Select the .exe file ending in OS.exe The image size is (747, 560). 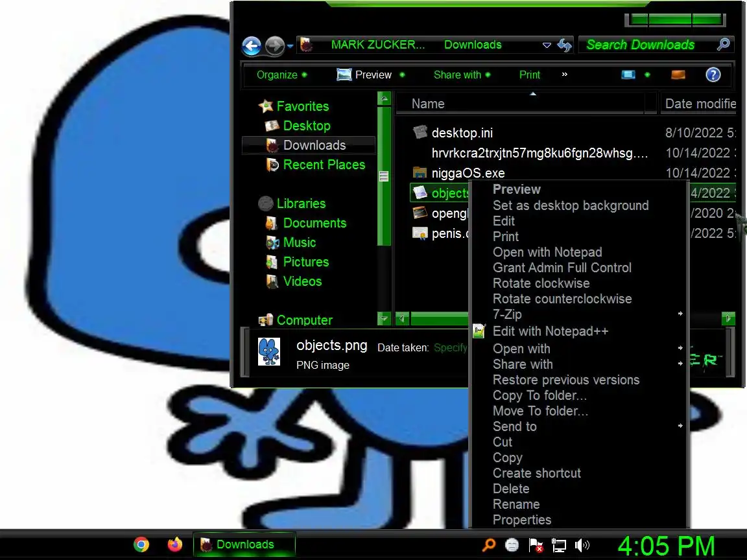(458, 173)
